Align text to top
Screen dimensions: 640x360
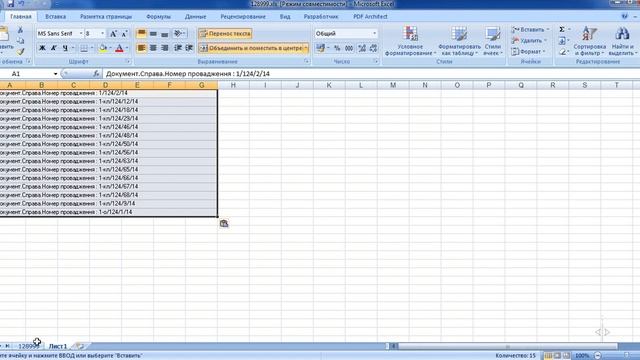point(141,33)
